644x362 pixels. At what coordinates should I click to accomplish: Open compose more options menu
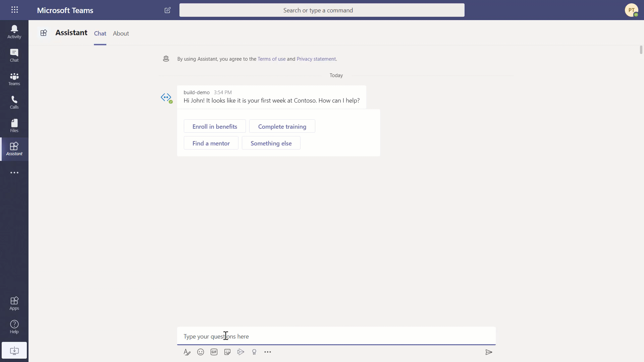point(268,352)
